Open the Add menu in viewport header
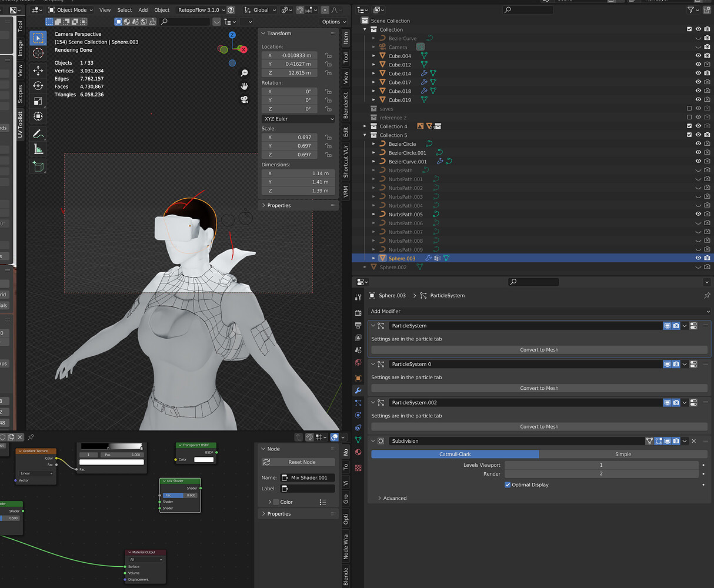This screenshot has height=588, width=714. click(x=143, y=10)
